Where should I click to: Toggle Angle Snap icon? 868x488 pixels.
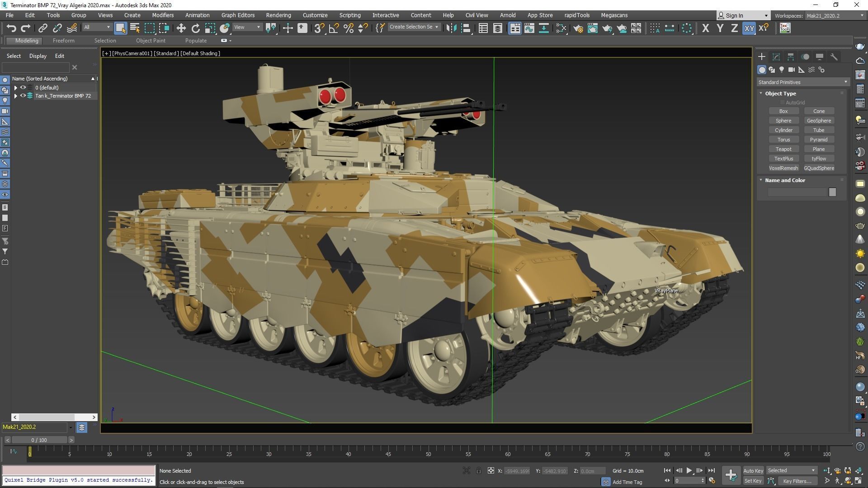tap(334, 28)
